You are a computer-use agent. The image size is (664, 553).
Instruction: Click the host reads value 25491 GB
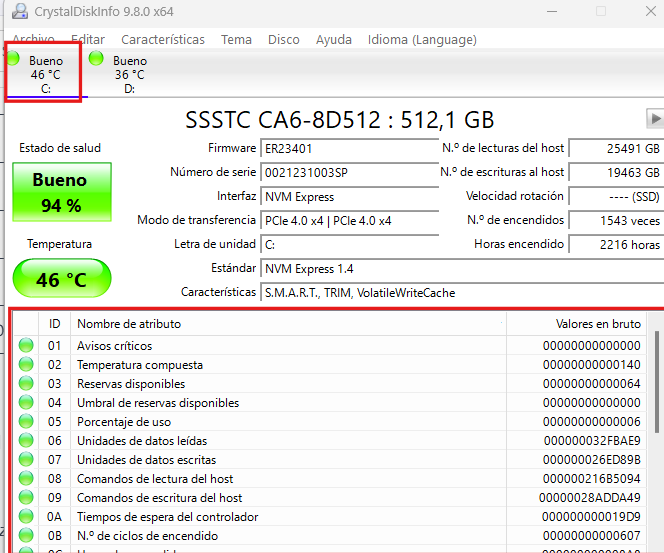click(616, 149)
